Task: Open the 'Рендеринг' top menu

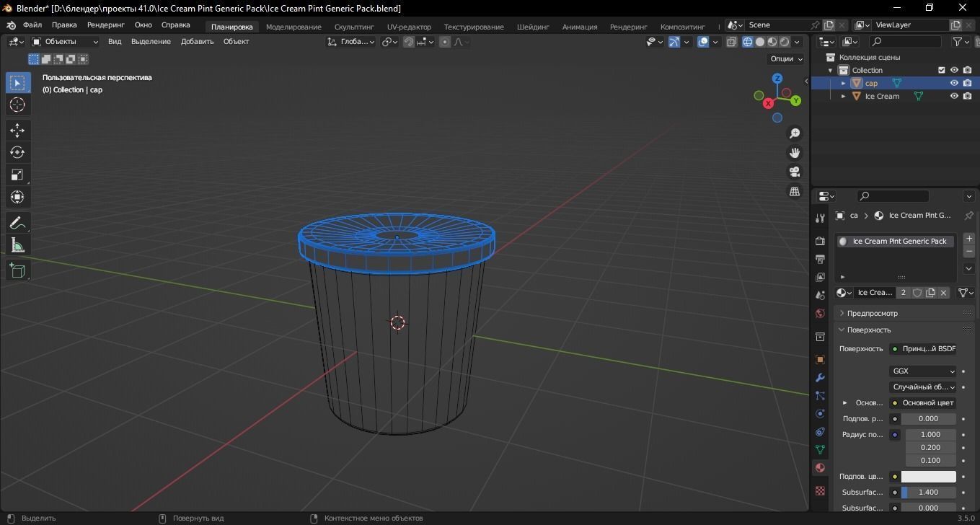Action: [106, 25]
